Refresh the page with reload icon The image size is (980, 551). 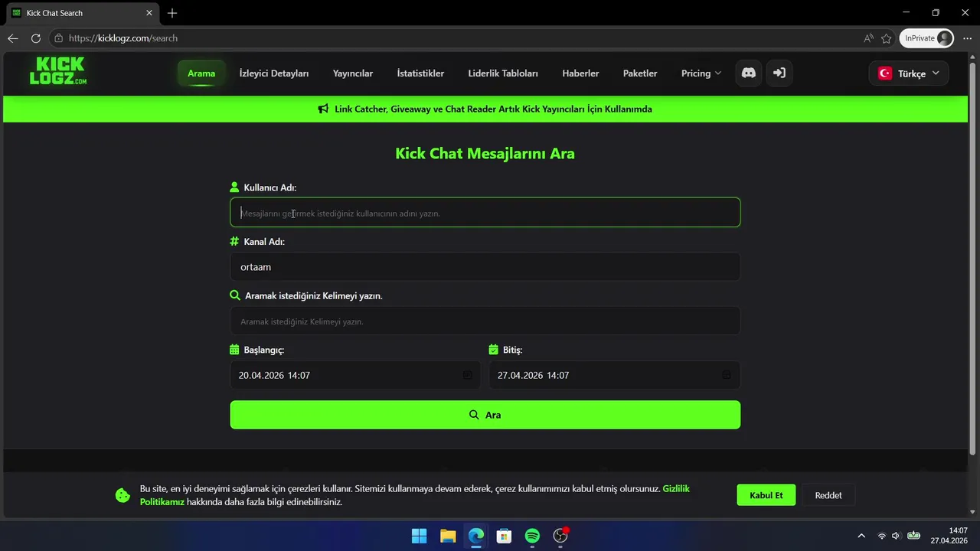click(x=36, y=38)
